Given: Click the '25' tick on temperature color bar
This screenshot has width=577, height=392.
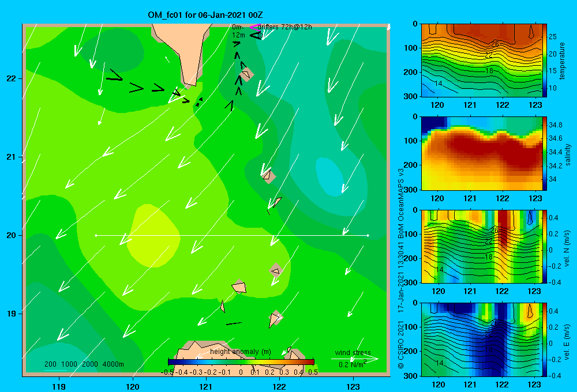Looking at the screenshot, I should pyautogui.click(x=553, y=37).
